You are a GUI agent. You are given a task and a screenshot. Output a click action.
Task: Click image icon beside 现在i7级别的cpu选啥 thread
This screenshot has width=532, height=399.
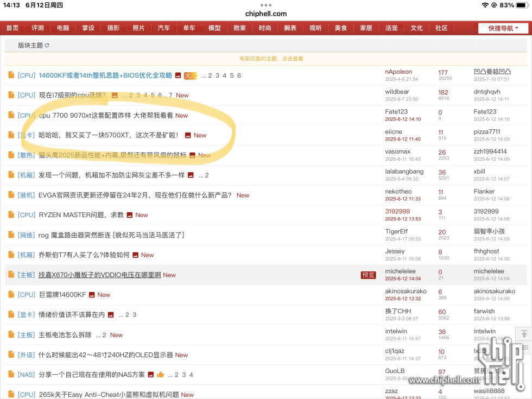[x=115, y=96]
